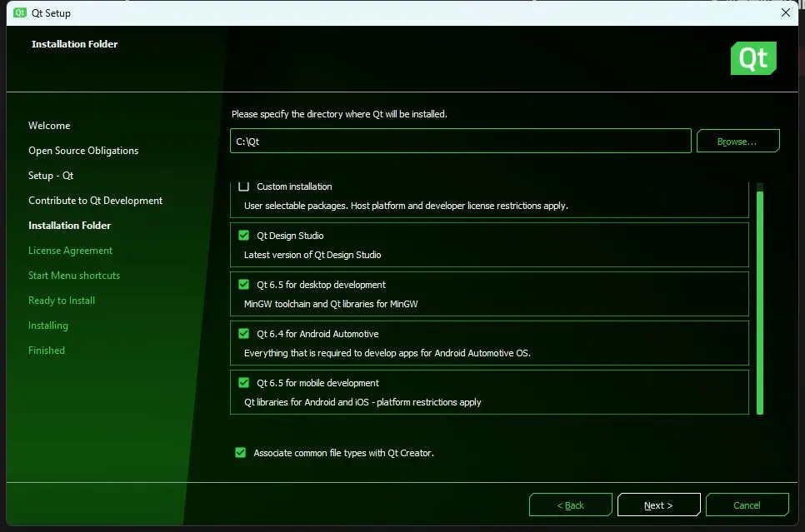Screen dimensions: 805x532
Task: Select the Installing step
Action: (48, 326)
